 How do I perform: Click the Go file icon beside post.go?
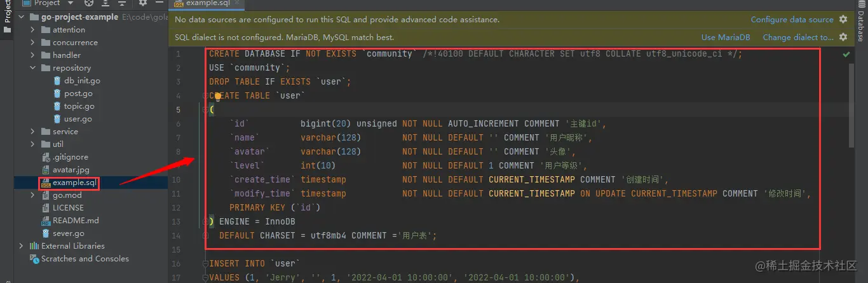pos(57,93)
